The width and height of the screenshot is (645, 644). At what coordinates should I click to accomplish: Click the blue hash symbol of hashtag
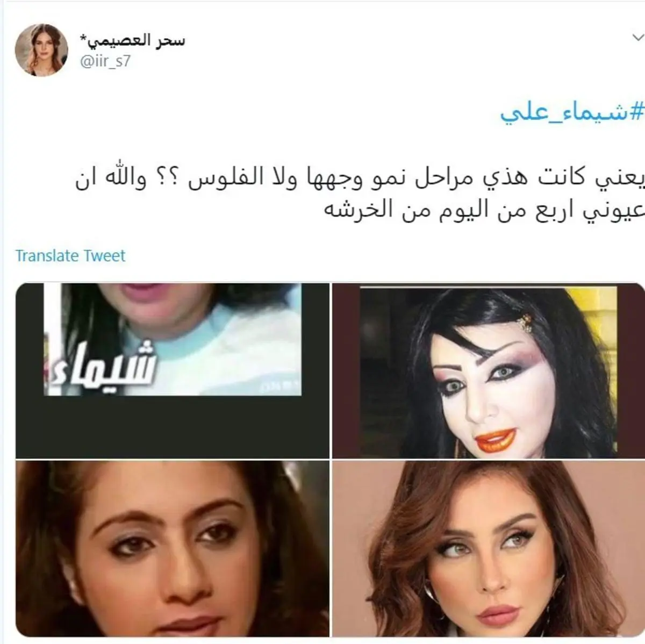point(636,111)
